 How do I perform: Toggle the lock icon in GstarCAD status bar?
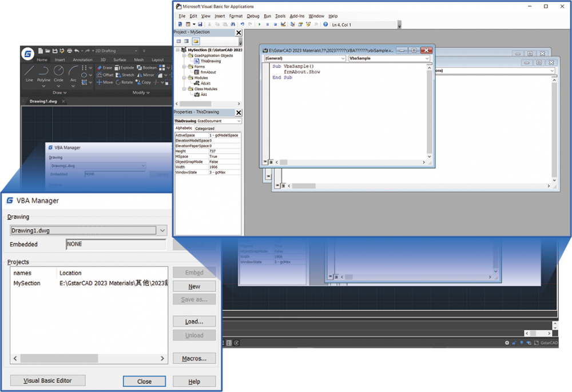pyautogui.click(x=514, y=343)
